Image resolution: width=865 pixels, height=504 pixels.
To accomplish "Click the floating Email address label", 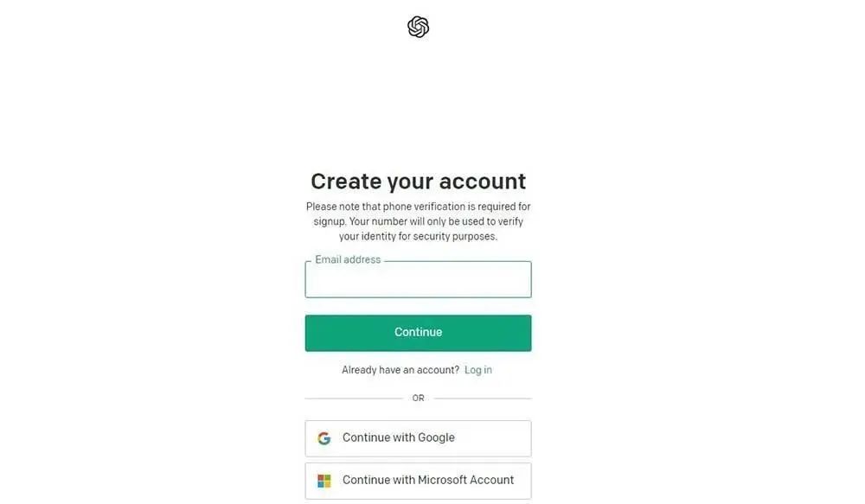I will click(348, 259).
